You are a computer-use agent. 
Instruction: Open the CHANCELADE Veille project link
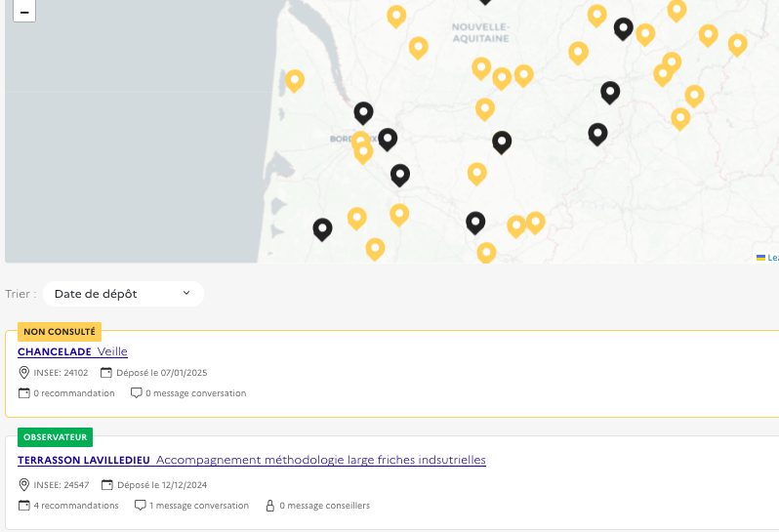click(72, 351)
